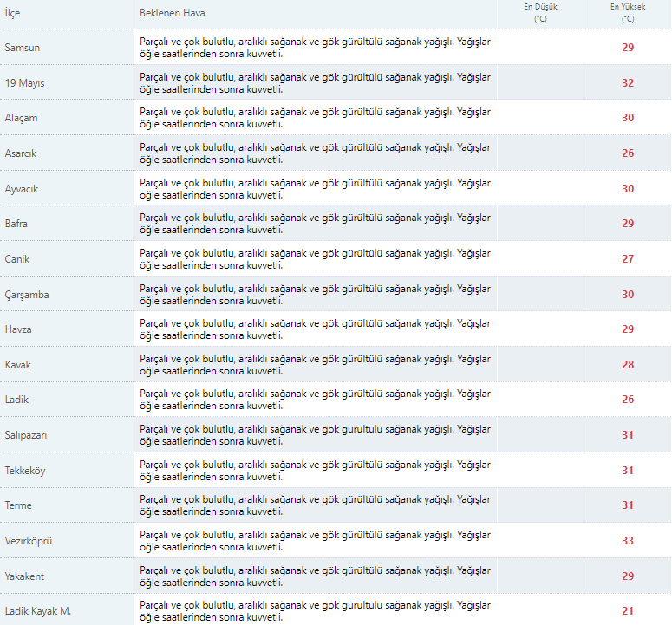Select the Tekkeköy district name

coord(25,471)
